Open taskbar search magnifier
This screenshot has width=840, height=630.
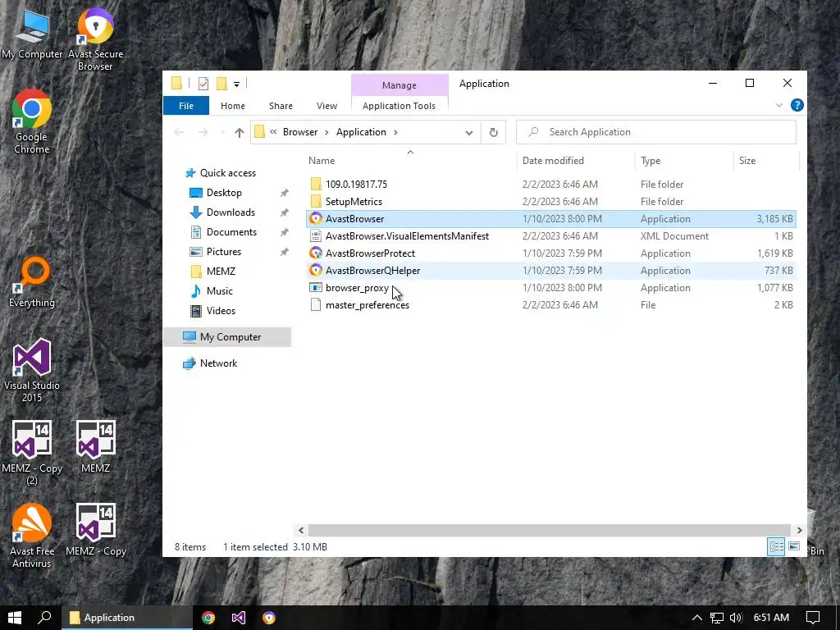tap(44, 618)
